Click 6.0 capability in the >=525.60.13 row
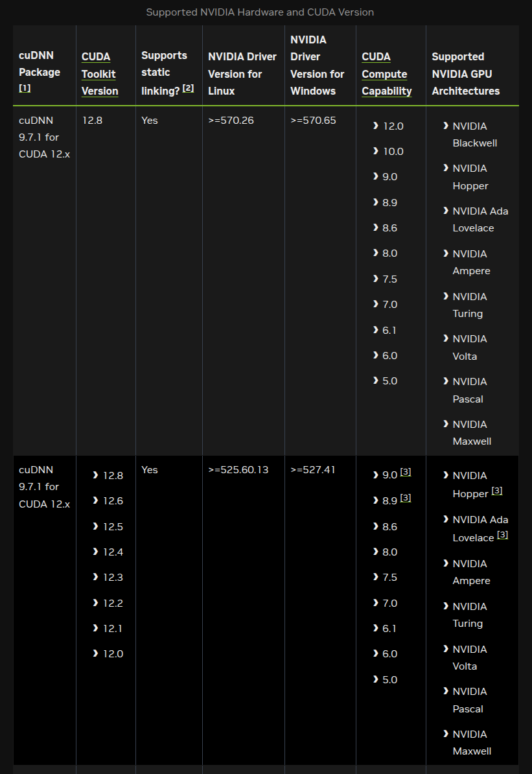This screenshot has width=532, height=774. click(390, 654)
